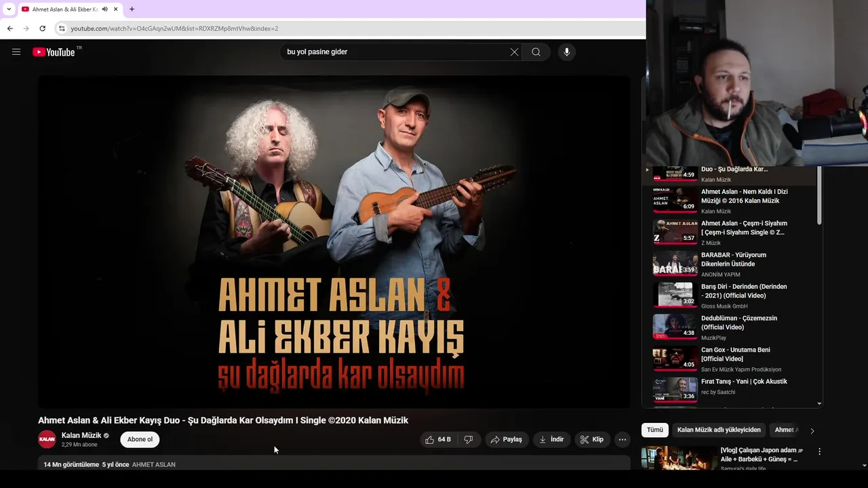Start voice search with microphone icon

567,52
